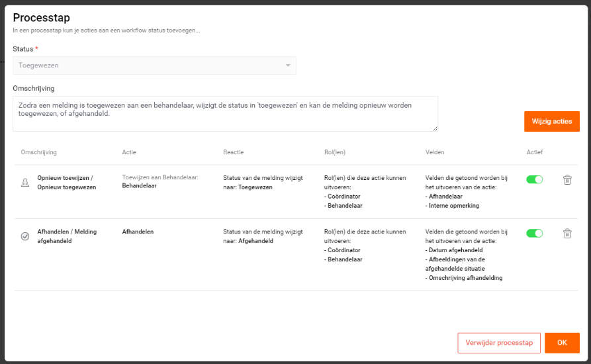Click the Rol(len) column header
This screenshot has height=364, width=591.
pos(335,152)
